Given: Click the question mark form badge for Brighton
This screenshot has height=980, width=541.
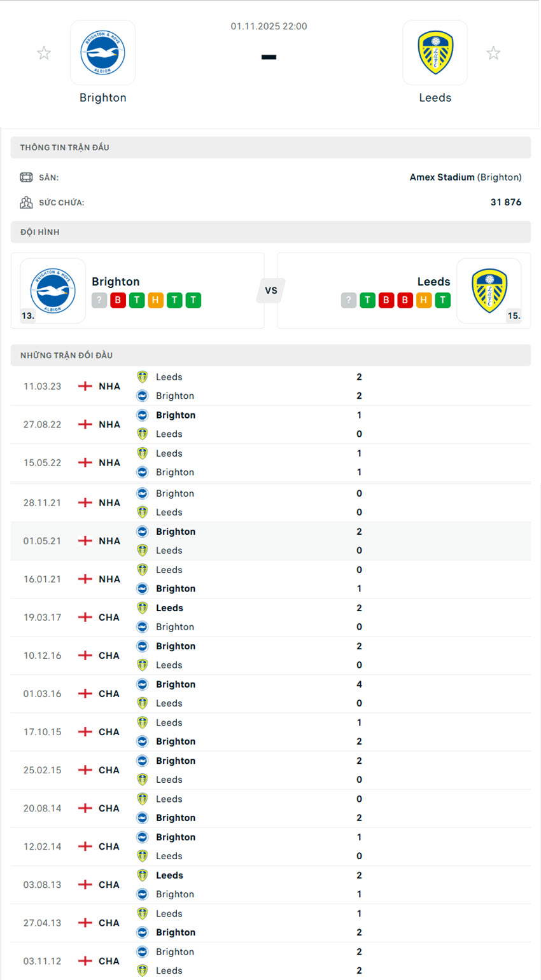Looking at the screenshot, I should [x=99, y=300].
